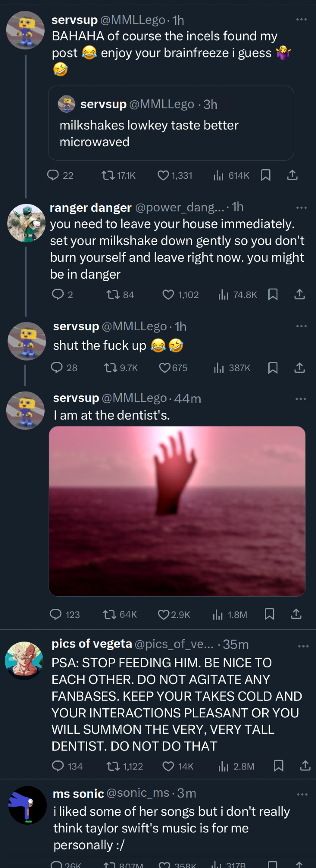Bookmark the pics of vegeta PSA tweet
316x868 pixels.
tap(279, 766)
